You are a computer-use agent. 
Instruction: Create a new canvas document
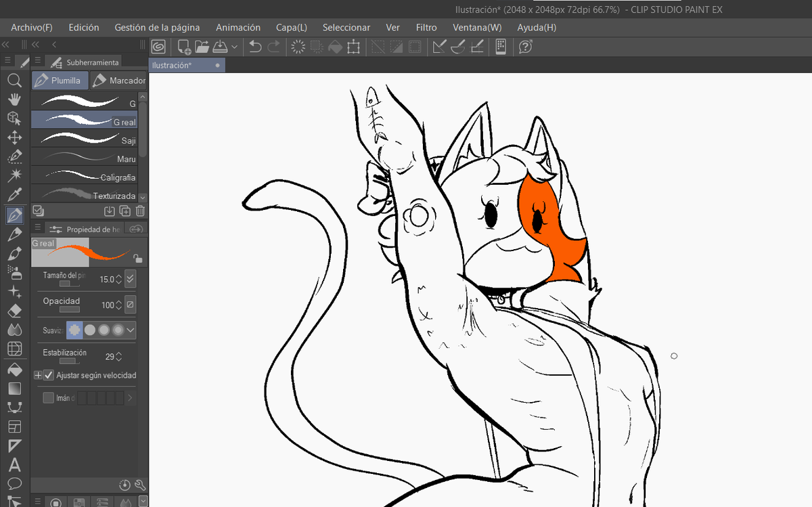[183, 47]
